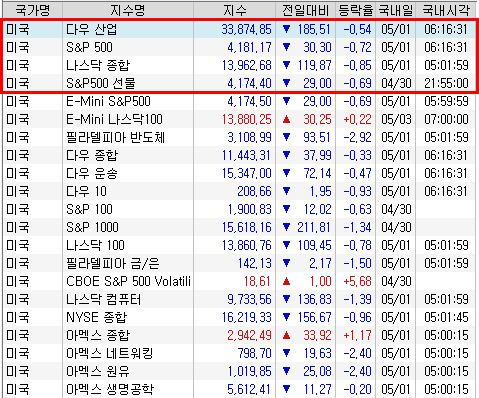The width and height of the screenshot is (479, 398).
Task: Select the NYSE 종합 row
Action: (239, 317)
